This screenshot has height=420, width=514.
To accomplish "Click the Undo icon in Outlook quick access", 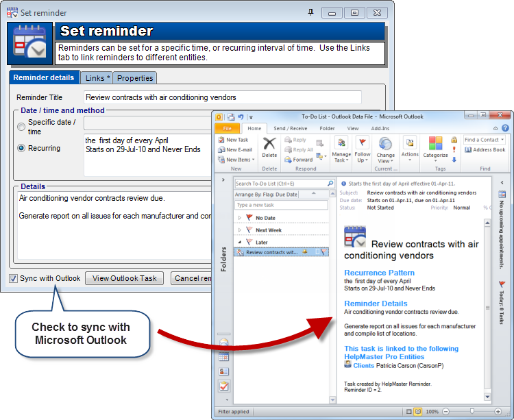I will [x=241, y=116].
